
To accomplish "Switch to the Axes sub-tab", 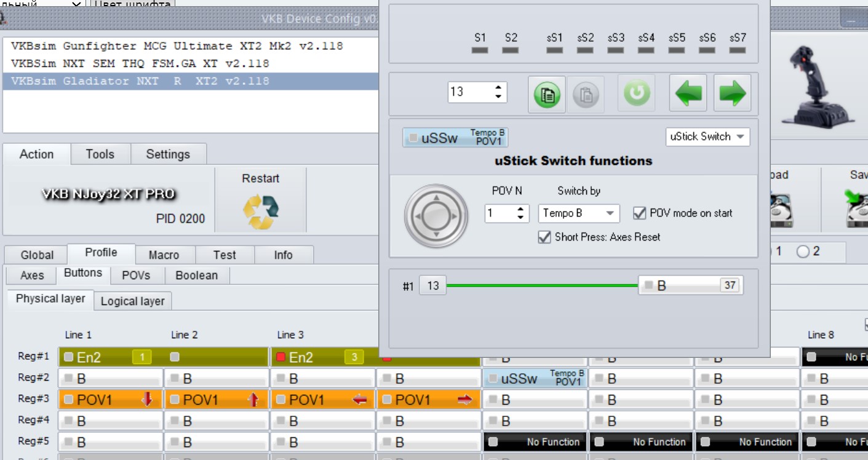I will tap(32, 276).
